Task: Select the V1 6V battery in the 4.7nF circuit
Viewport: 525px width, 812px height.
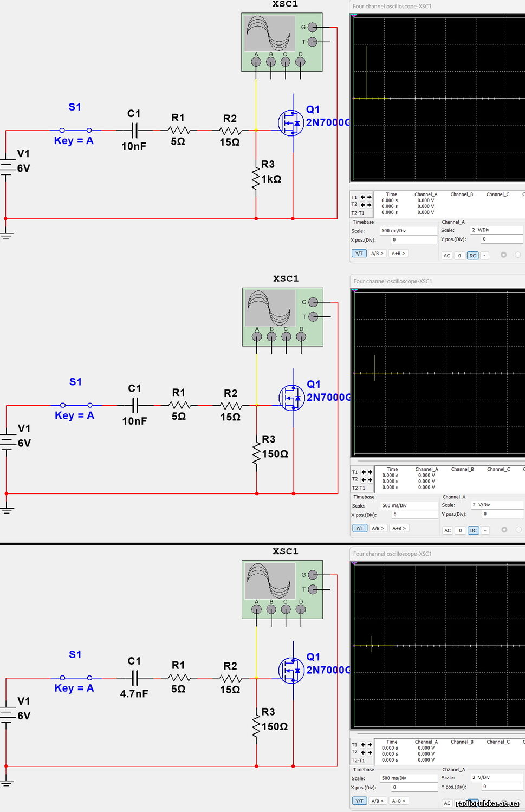Action: [6, 714]
